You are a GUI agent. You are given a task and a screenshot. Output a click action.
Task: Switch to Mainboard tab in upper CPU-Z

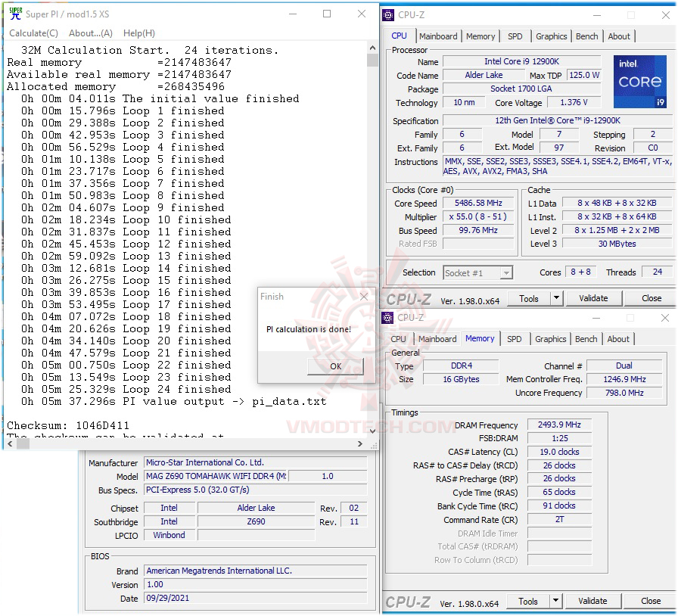pyautogui.click(x=438, y=36)
